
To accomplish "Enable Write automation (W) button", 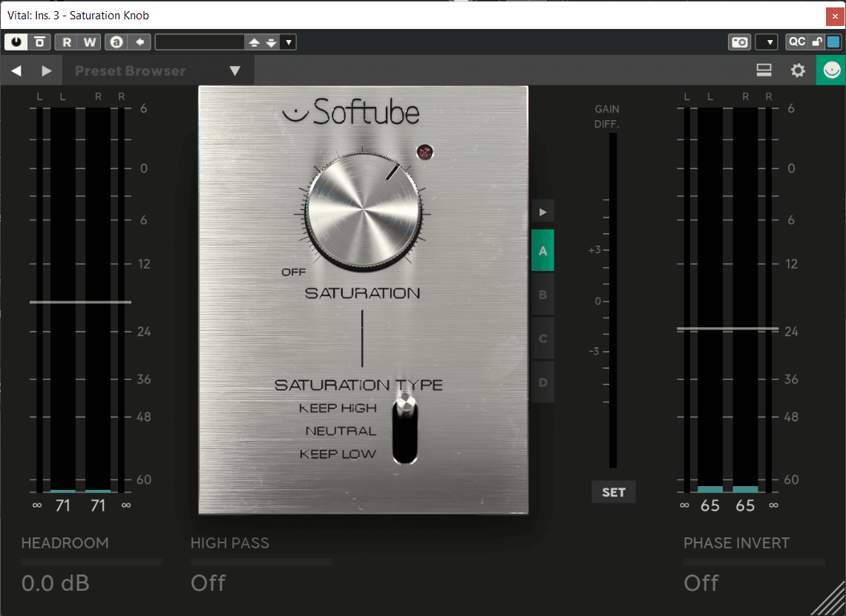I will 90,42.
